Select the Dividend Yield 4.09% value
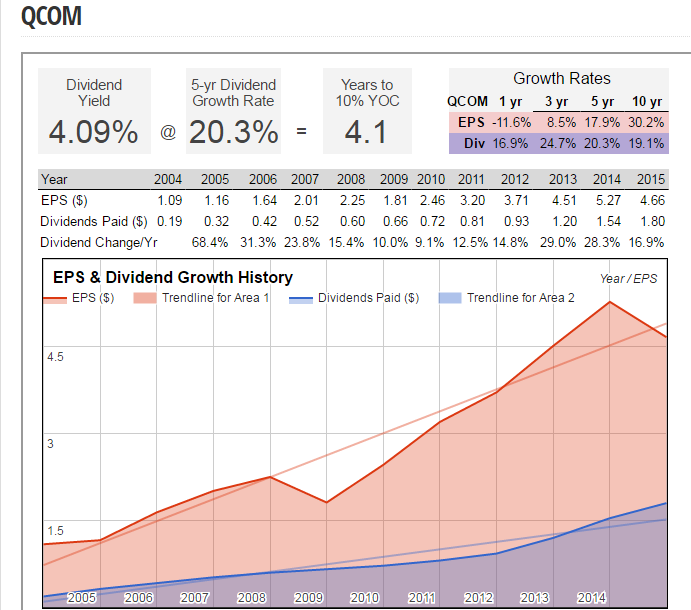Screen dimensions: 691x610 [x=93, y=132]
